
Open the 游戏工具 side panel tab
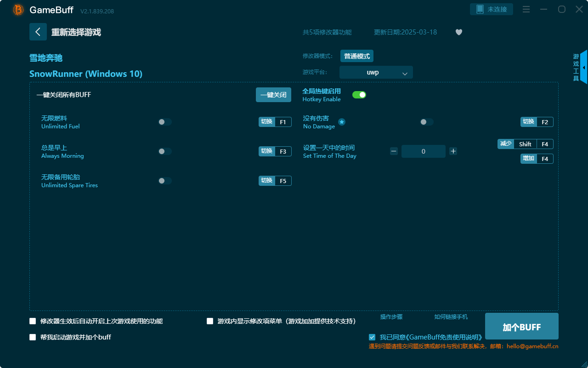(x=575, y=66)
